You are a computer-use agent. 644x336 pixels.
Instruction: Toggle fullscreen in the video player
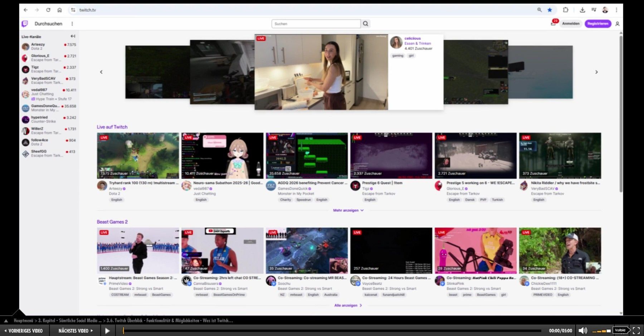coord(636,331)
